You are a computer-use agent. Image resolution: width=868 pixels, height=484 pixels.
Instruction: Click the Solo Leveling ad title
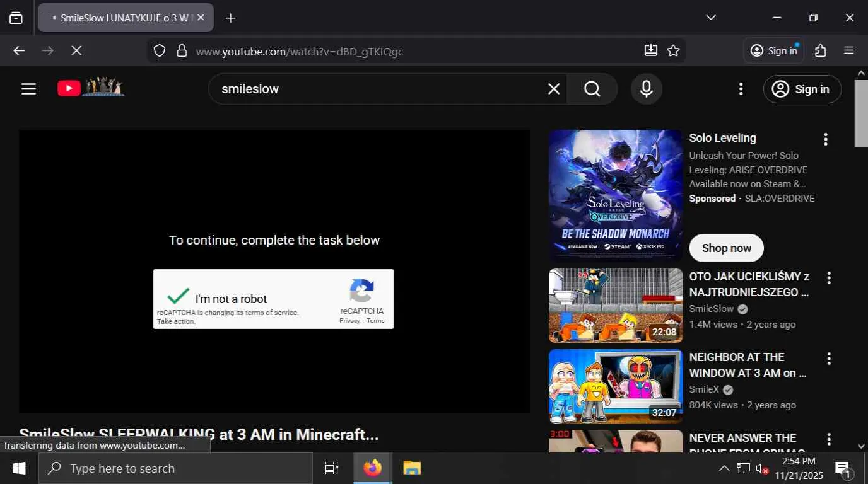722,138
